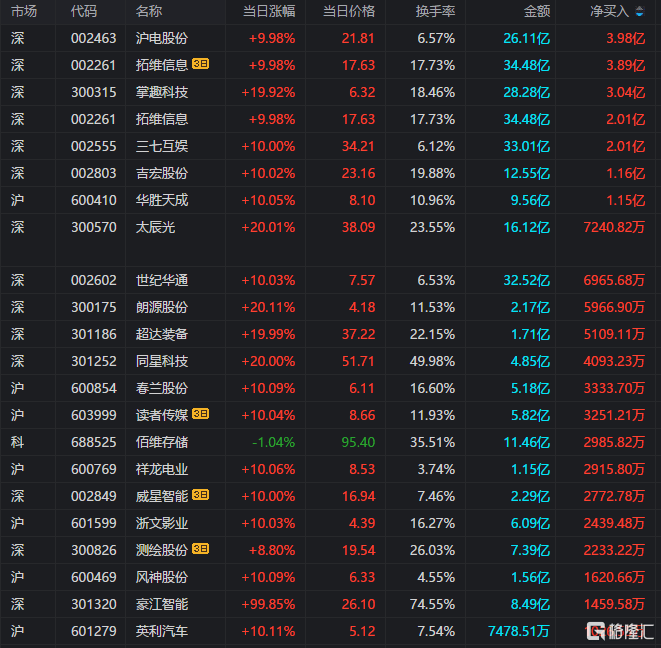Screen dimensions: 661x648
Task: Select stock 超达装备
Action: point(162,334)
